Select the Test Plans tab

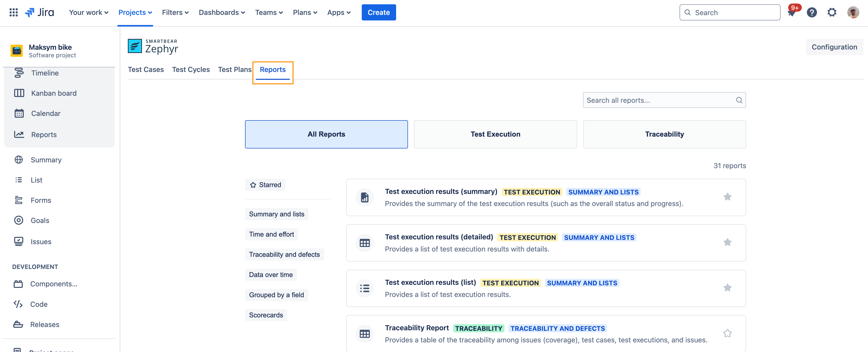coord(235,69)
